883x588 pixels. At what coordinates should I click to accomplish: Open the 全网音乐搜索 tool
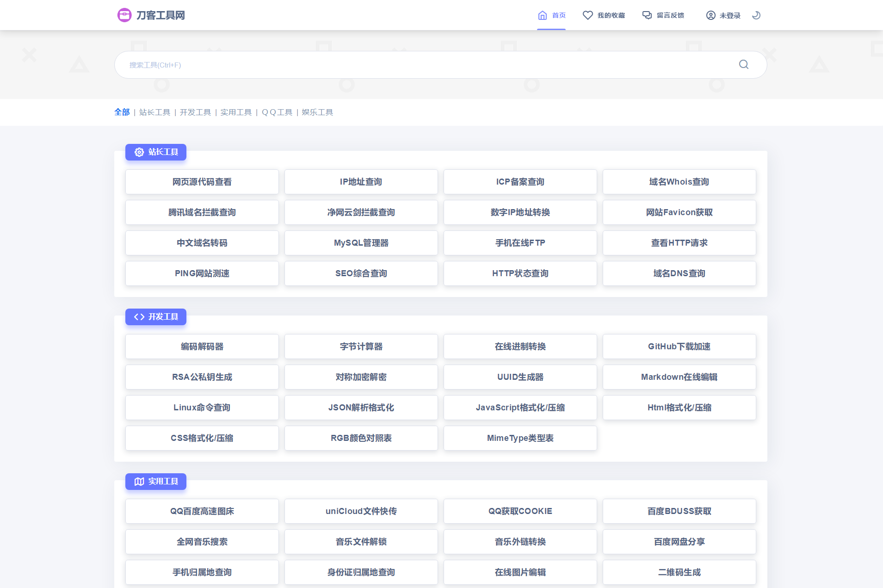point(202,542)
